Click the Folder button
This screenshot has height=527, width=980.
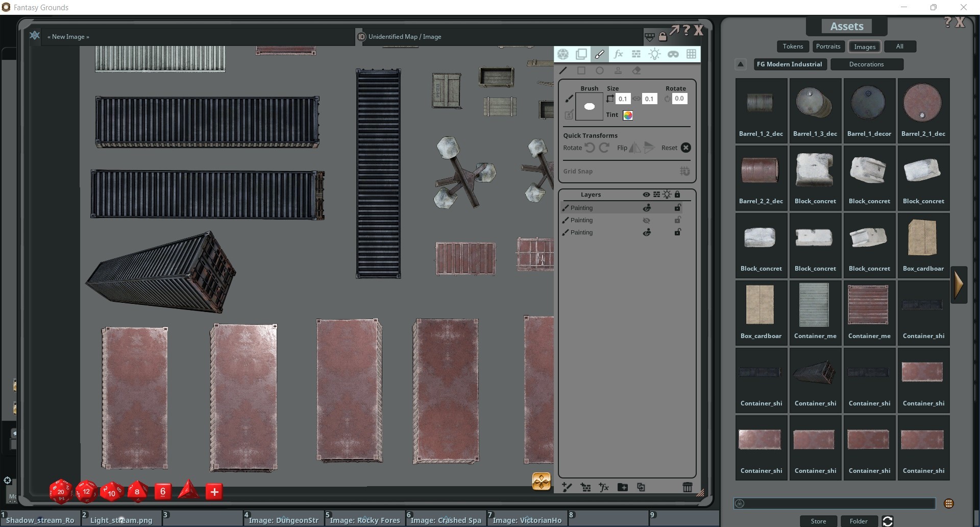[x=859, y=521]
